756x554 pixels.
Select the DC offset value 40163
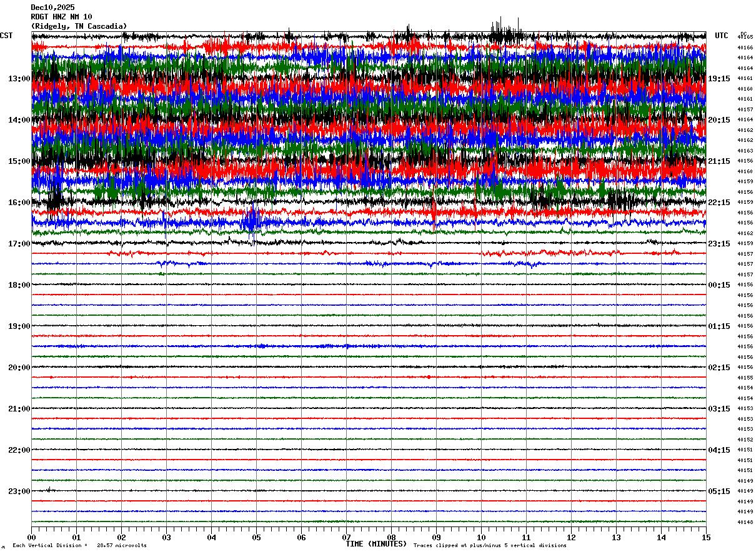(x=745, y=151)
